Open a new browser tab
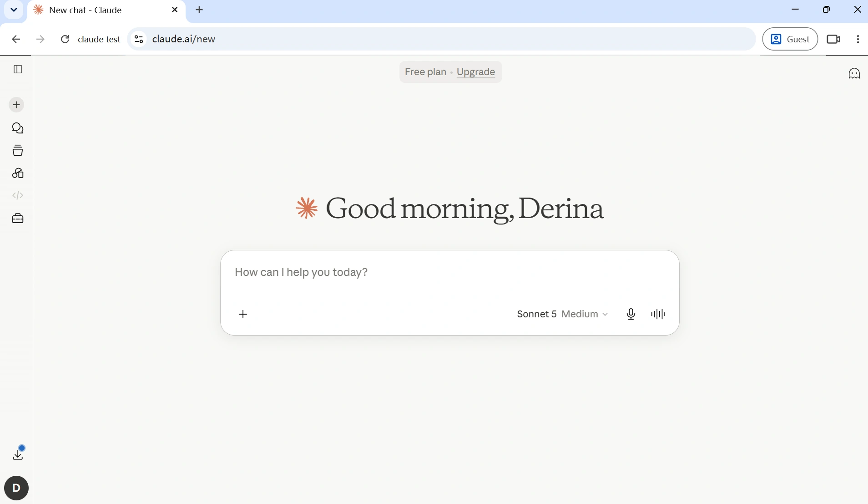The height and width of the screenshot is (504, 868). [199, 10]
